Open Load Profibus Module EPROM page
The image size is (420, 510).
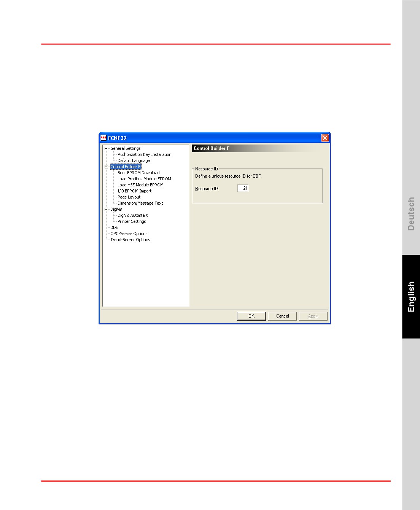pos(144,179)
